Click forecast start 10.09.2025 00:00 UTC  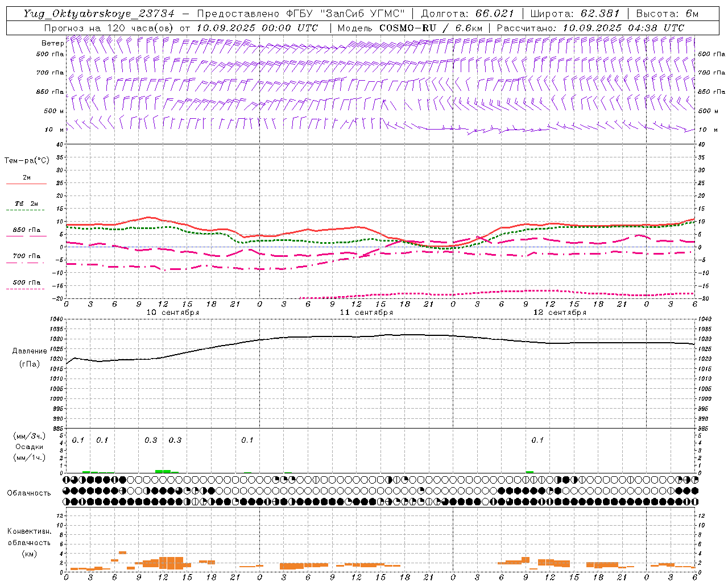click(257, 28)
